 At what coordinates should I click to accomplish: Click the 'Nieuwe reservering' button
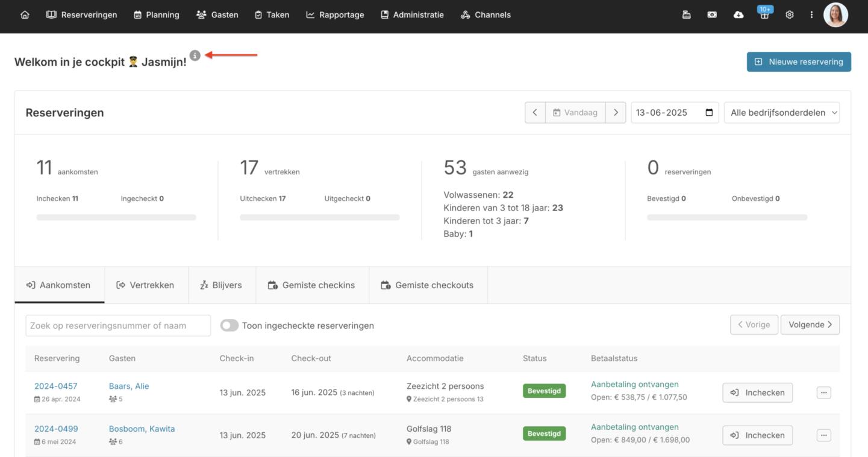(799, 61)
